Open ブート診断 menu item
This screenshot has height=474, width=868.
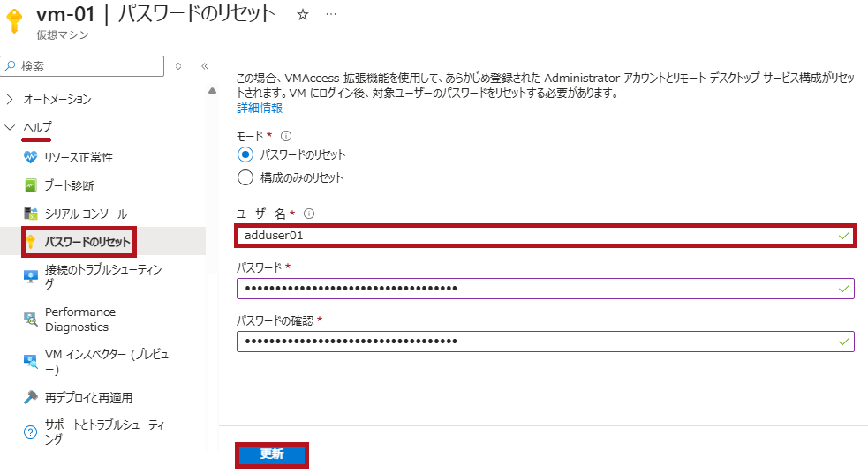pyautogui.click(x=69, y=185)
